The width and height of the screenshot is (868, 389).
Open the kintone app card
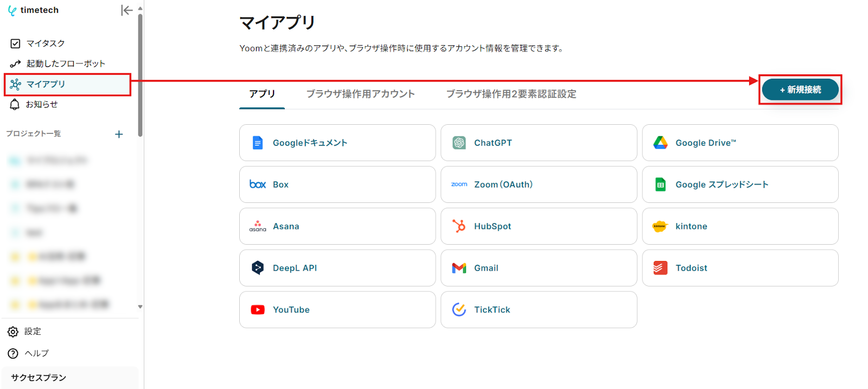(740, 226)
